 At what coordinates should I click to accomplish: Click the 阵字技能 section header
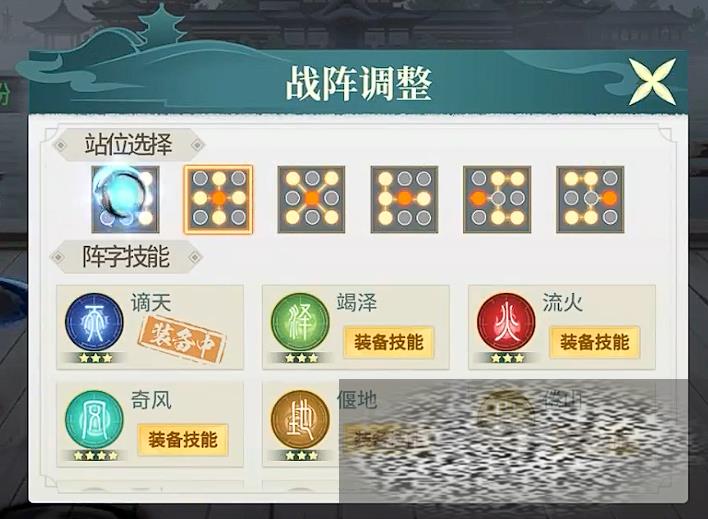[x=126, y=257]
